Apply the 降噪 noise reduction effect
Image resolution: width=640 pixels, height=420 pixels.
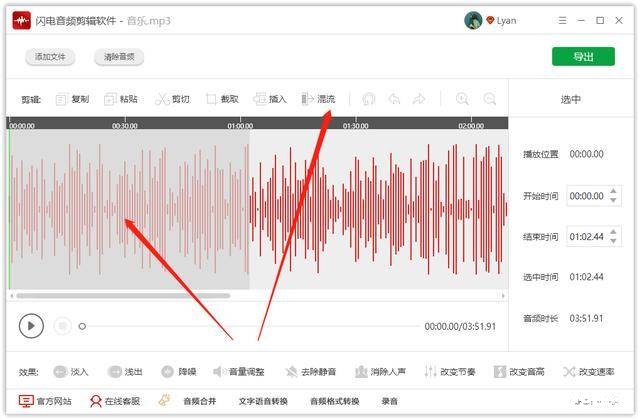point(178,372)
